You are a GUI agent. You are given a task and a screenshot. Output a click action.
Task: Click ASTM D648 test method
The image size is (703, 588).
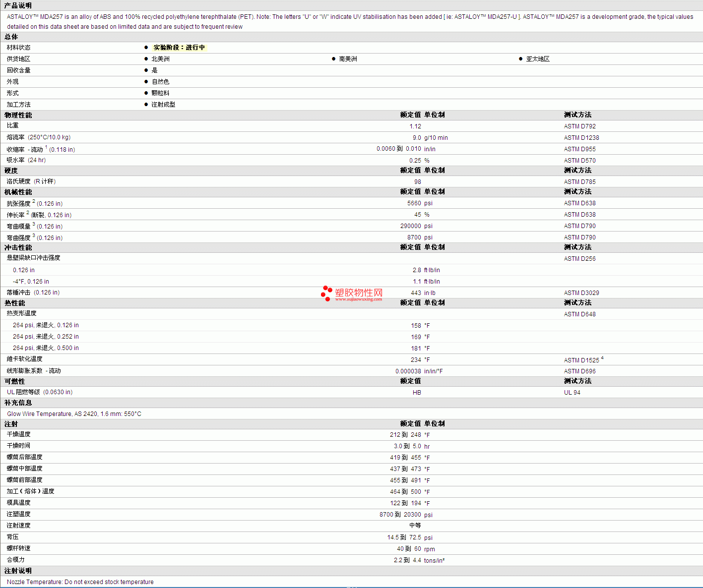tap(579, 314)
